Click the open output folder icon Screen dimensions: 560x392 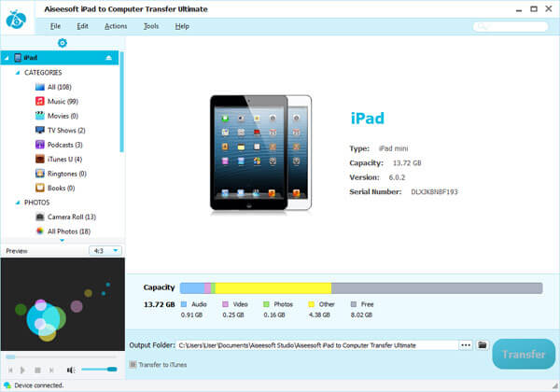(483, 345)
